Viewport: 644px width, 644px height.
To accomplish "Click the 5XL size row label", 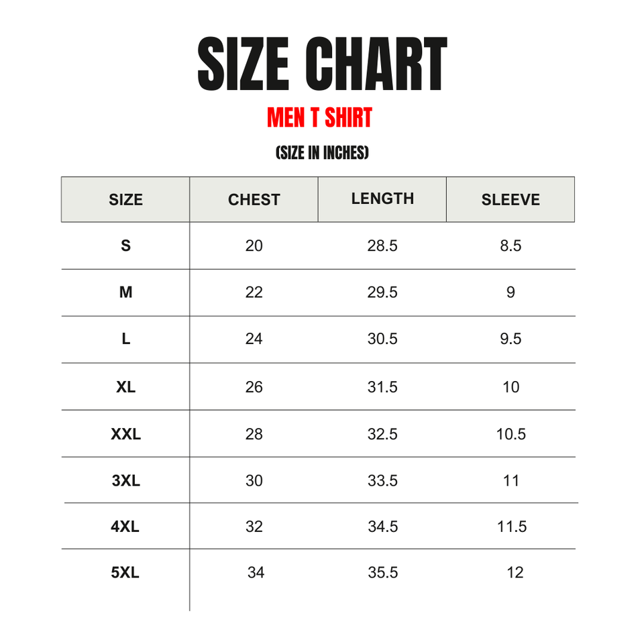I will (125, 573).
